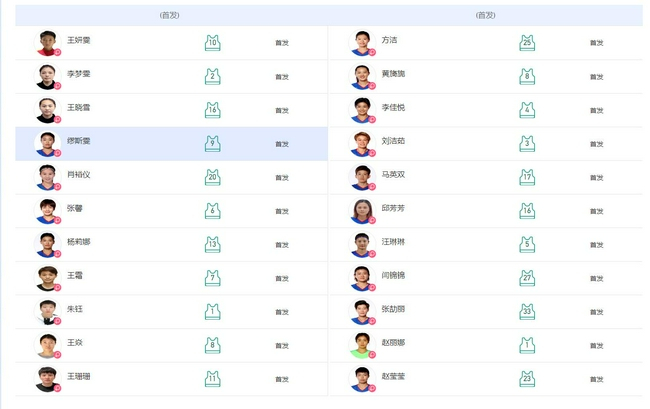
Task: Click the number 27 jersey icon
Action: coord(527,278)
